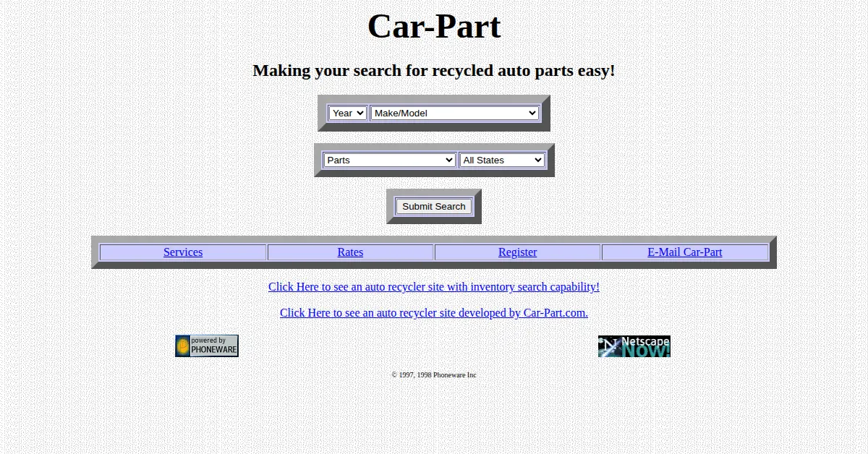Viewport: 868px width, 454px height.
Task: Open the Year dropdown
Action: [348, 113]
